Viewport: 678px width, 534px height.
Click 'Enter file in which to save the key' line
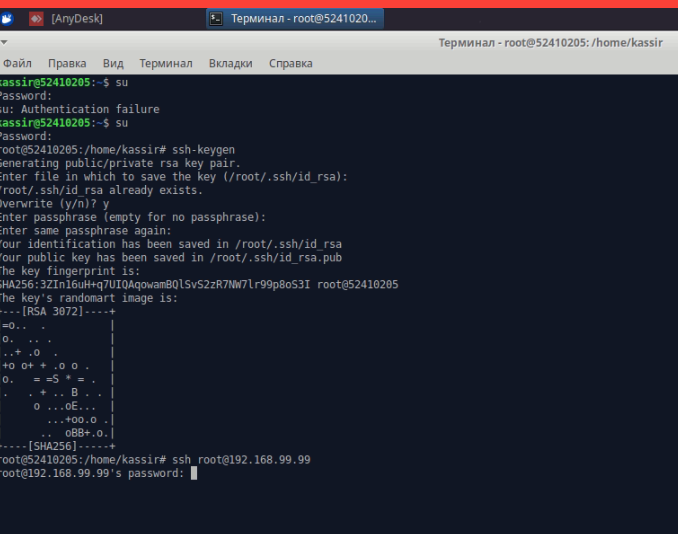(x=174, y=177)
